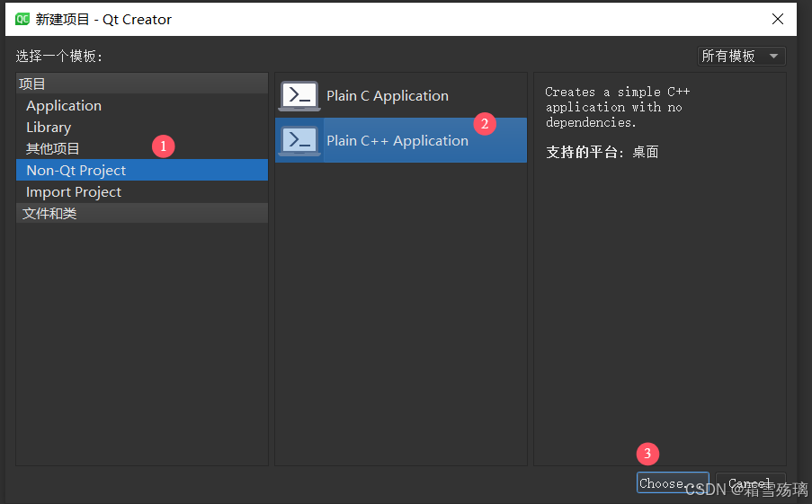The image size is (812, 504).
Task: Click the Qt Creator logo in the title bar
Action: click(x=22, y=19)
